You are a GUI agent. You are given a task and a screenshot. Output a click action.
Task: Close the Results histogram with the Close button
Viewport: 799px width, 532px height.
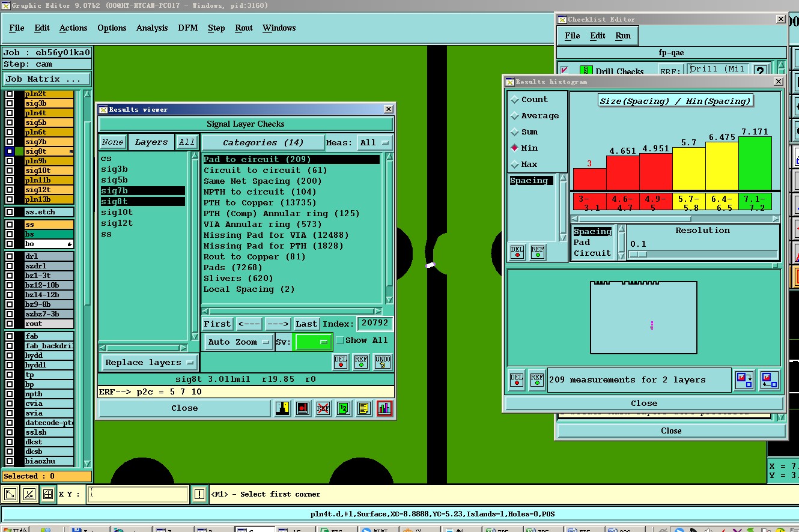[x=644, y=404]
